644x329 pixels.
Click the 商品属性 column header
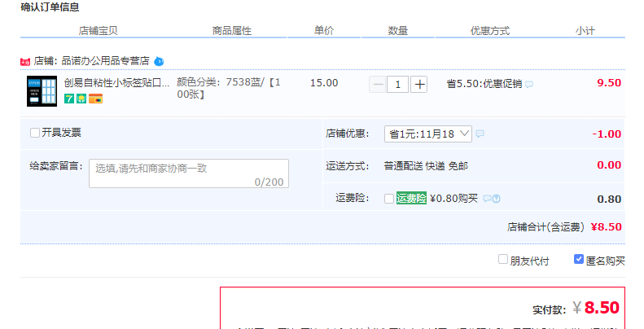tap(232, 31)
